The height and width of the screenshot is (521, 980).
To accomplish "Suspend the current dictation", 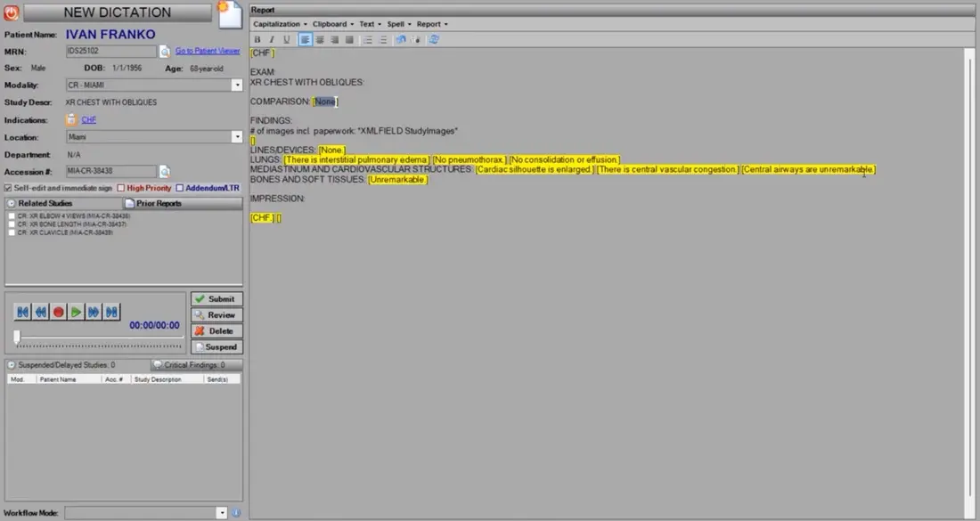I will [x=216, y=347].
